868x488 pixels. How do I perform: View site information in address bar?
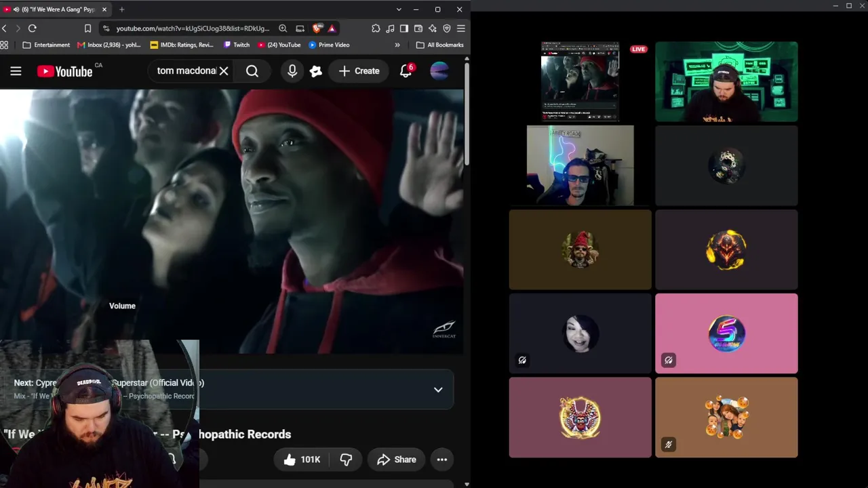[x=106, y=28]
